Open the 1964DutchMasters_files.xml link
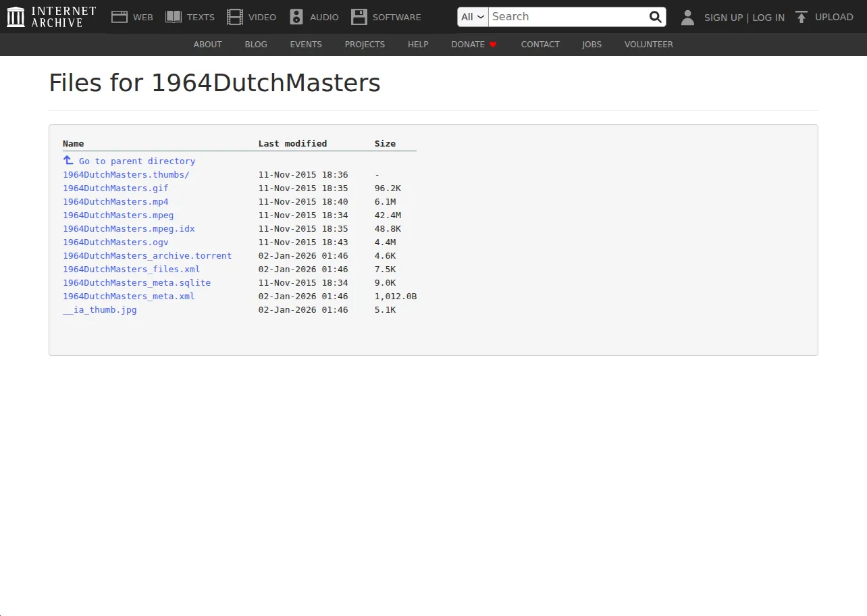Screen dimensions: 867x616 click(x=132, y=269)
